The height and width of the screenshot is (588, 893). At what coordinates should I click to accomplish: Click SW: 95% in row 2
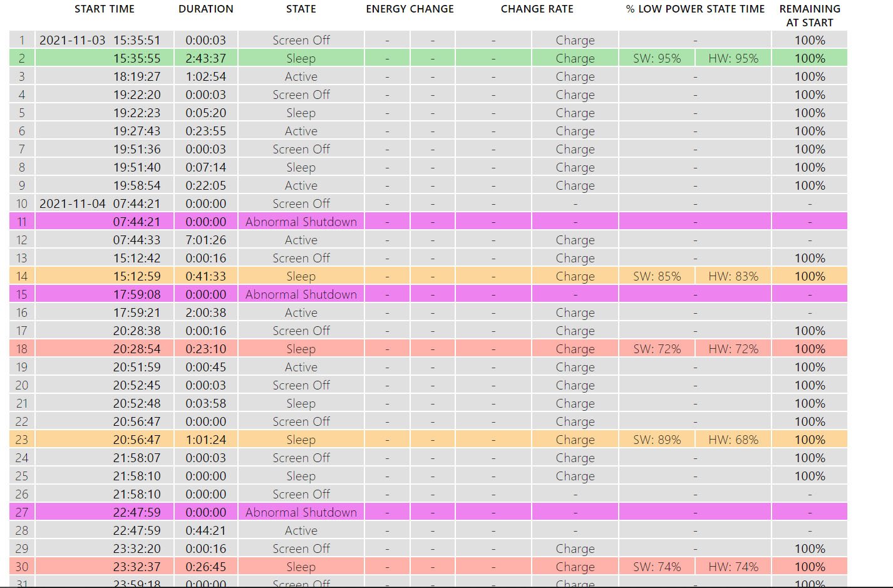pyautogui.click(x=657, y=58)
